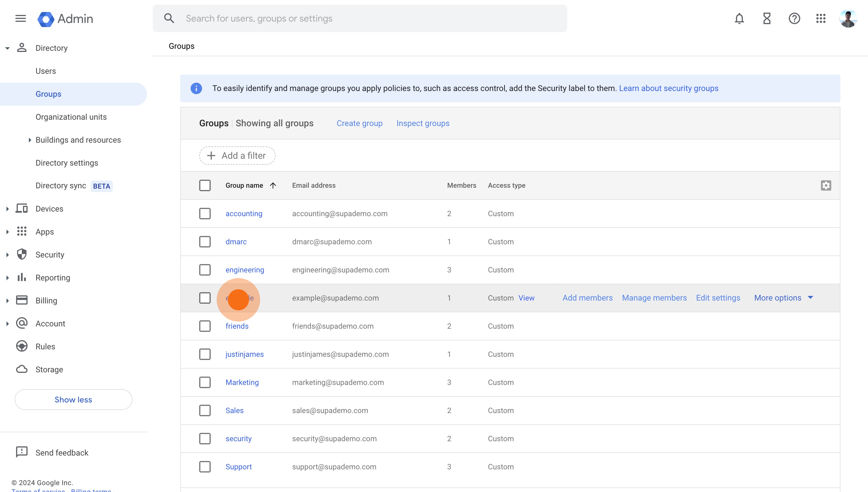Check the accounting group checkbox
Viewport: 868px width, 492px height.
[205, 214]
